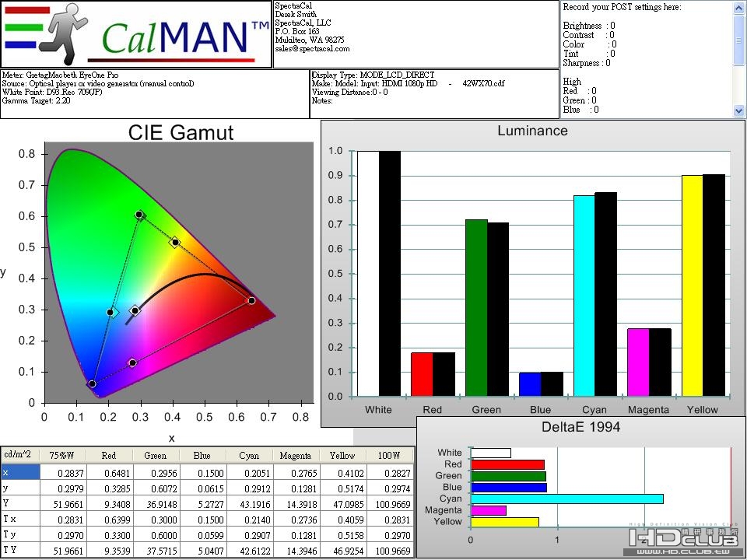Screen dimensions: 747x560
Task: Click the white point marker in CIE chart
Action: (x=135, y=311)
